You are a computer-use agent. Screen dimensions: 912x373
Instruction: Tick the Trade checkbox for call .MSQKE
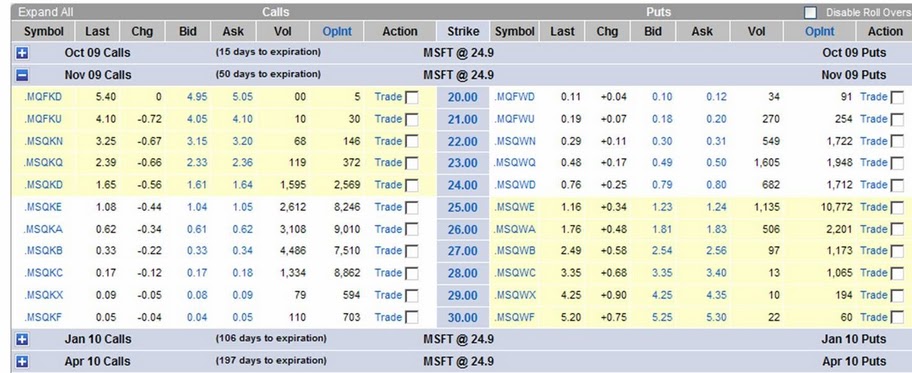pos(411,208)
